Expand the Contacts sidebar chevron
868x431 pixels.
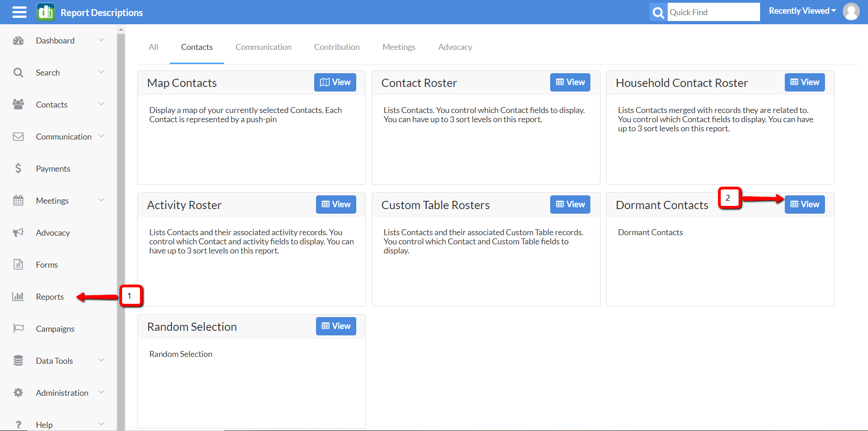(x=102, y=104)
